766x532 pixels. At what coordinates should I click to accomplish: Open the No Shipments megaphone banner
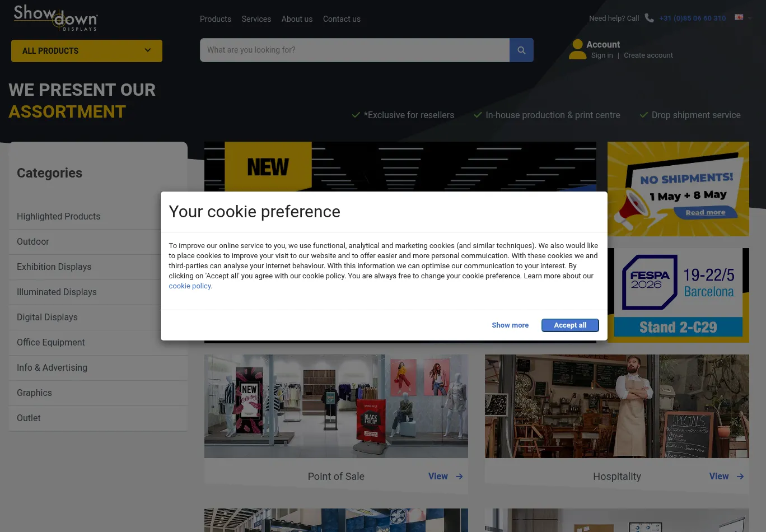click(678, 189)
